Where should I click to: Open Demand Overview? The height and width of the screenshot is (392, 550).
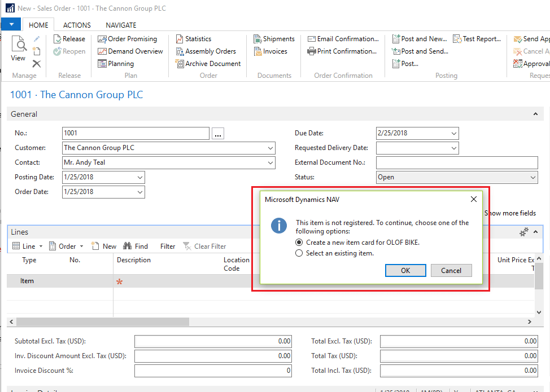(130, 51)
